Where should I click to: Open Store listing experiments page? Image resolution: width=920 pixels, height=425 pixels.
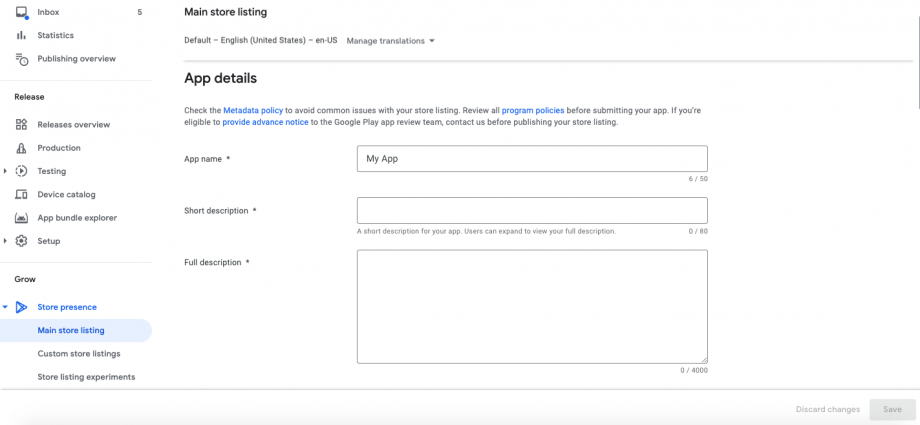86,377
